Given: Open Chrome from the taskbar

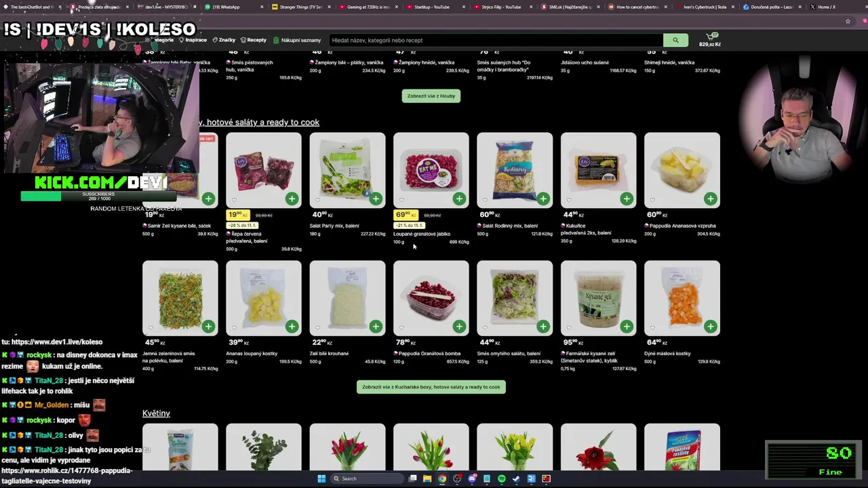Looking at the screenshot, I should coord(442,479).
